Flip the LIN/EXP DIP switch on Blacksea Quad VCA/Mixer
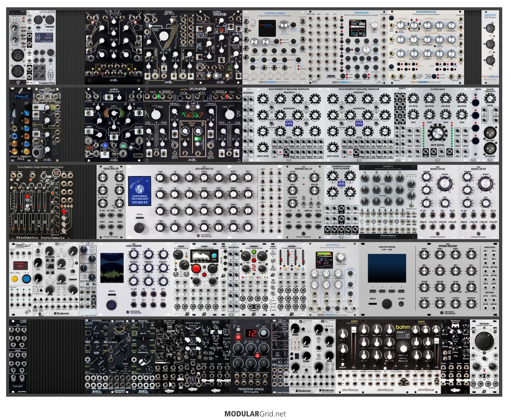 (x=341, y=184)
